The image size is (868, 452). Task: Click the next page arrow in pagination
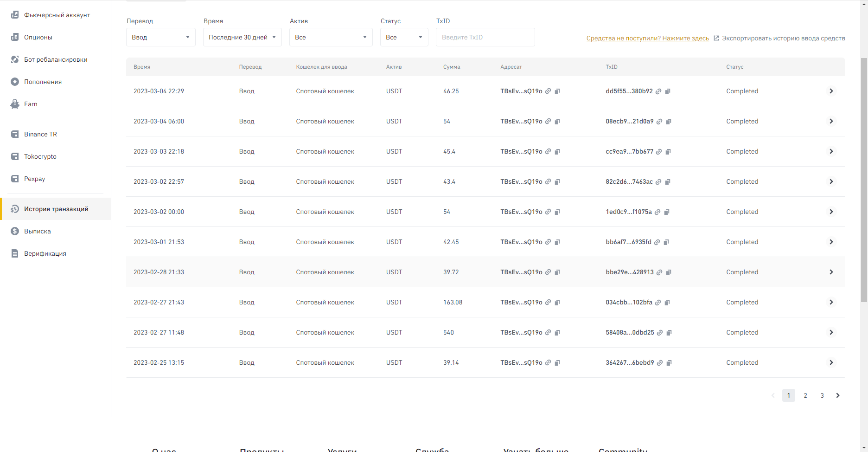click(837, 395)
